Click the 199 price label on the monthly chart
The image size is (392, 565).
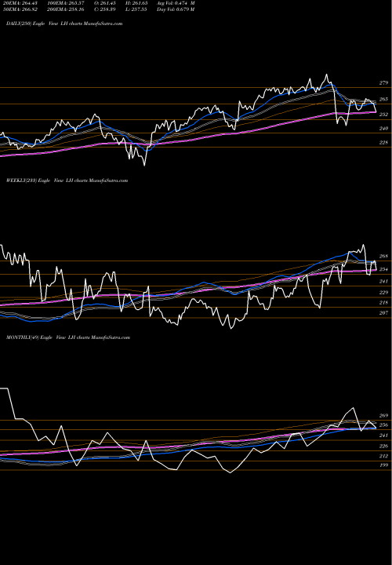click(383, 465)
